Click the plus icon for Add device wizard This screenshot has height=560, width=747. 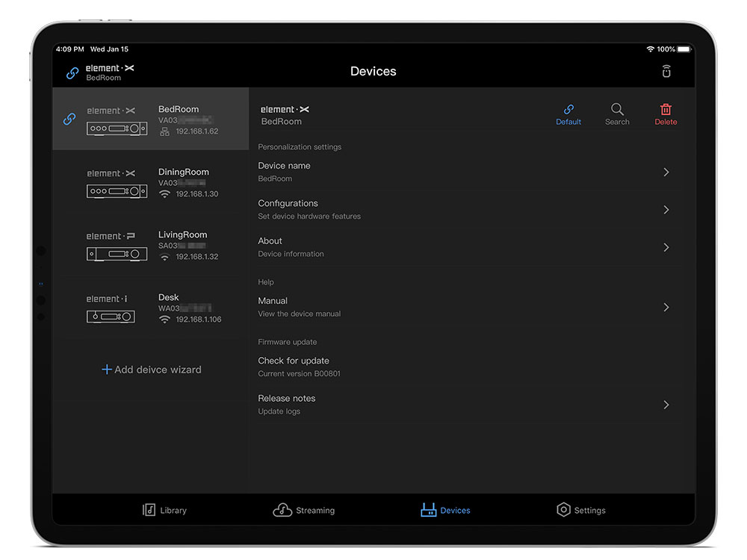coord(106,370)
